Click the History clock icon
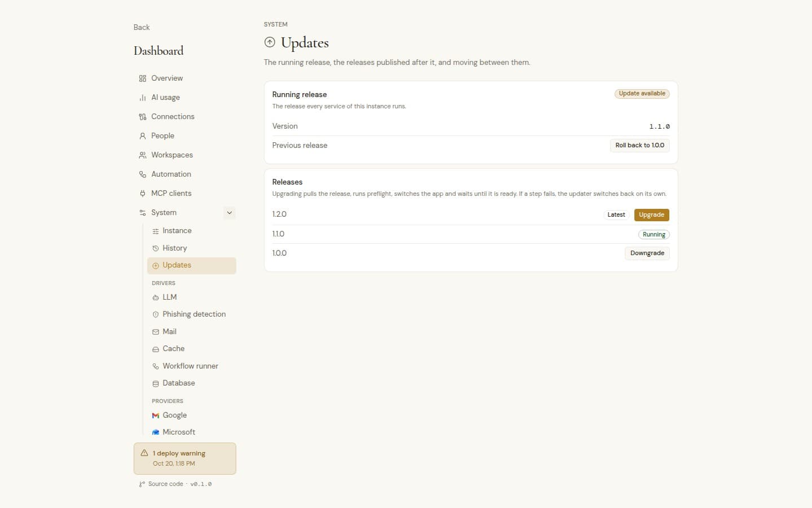Screen dimensions: 812x508 point(156,248)
